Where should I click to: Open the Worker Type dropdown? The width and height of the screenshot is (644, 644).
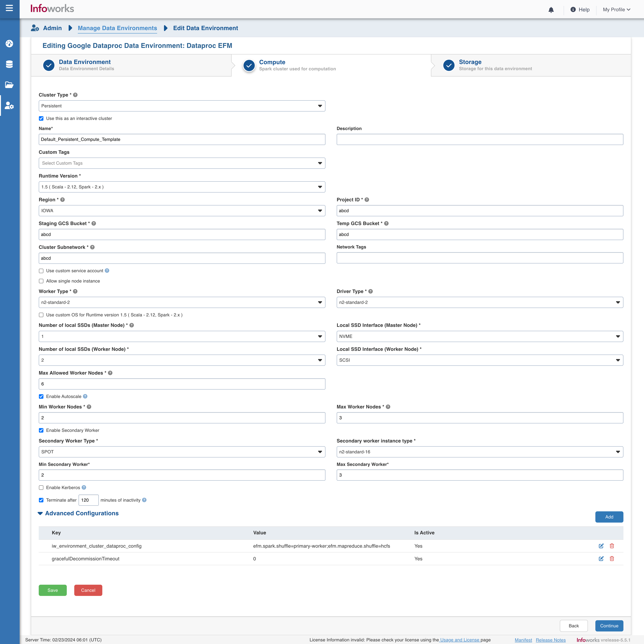pyautogui.click(x=182, y=303)
